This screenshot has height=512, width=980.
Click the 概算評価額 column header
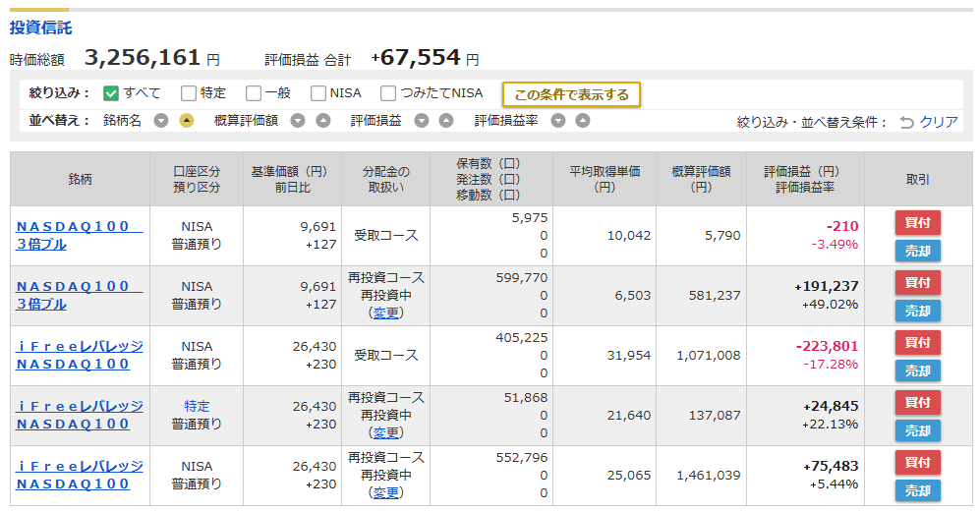(x=701, y=180)
